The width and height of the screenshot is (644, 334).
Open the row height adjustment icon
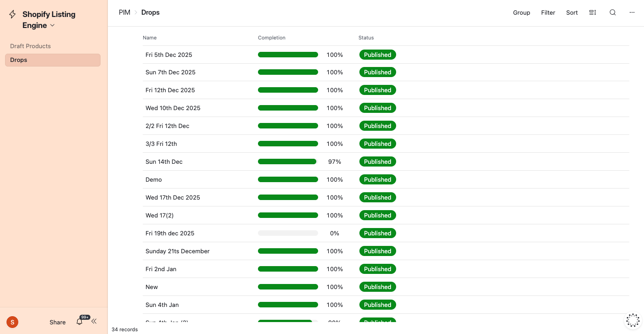point(592,12)
